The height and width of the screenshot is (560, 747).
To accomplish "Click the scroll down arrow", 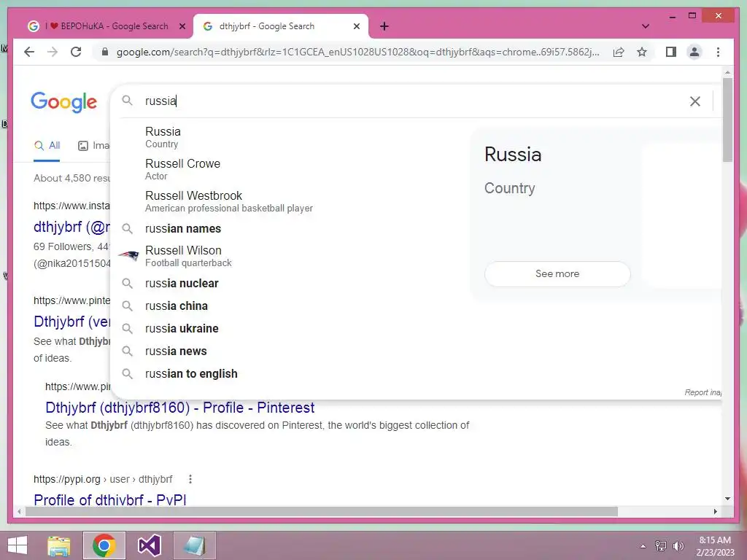I will tap(727, 499).
